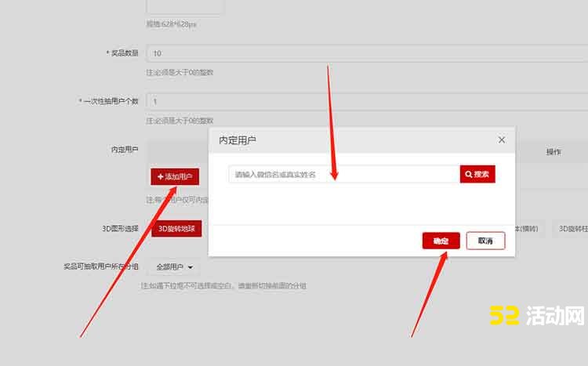
Task: Open the 全部用户 group dropdown
Action: (x=175, y=267)
